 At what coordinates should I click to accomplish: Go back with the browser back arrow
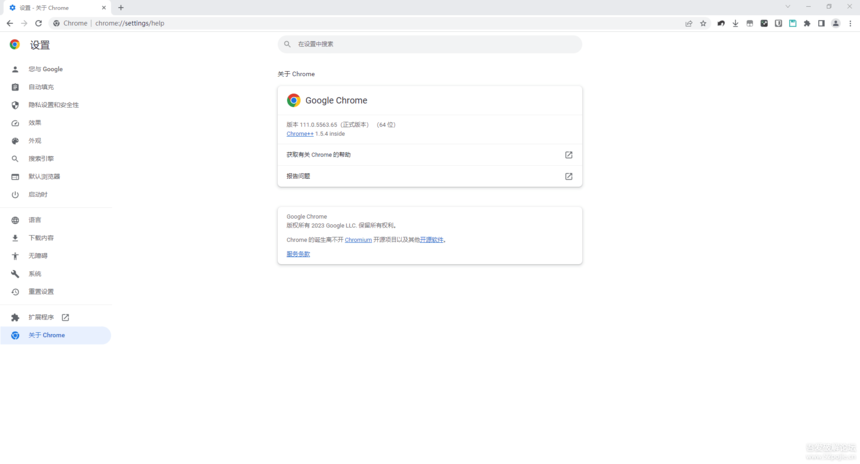point(10,24)
